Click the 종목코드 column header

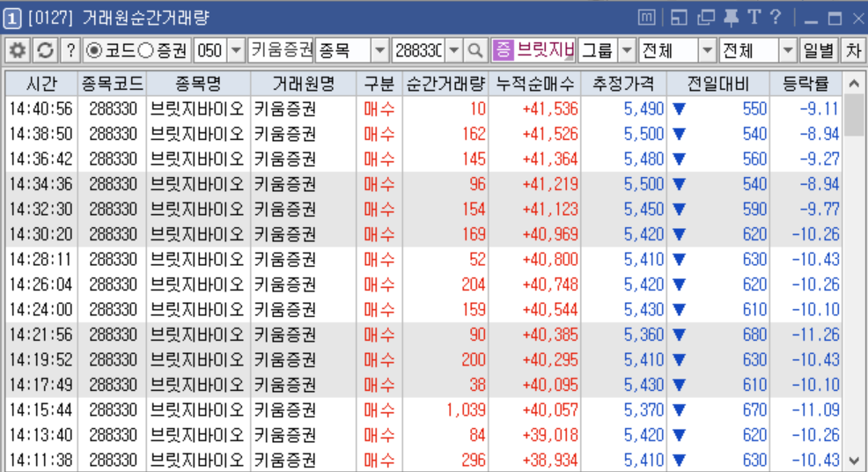(x=113, y=84)
